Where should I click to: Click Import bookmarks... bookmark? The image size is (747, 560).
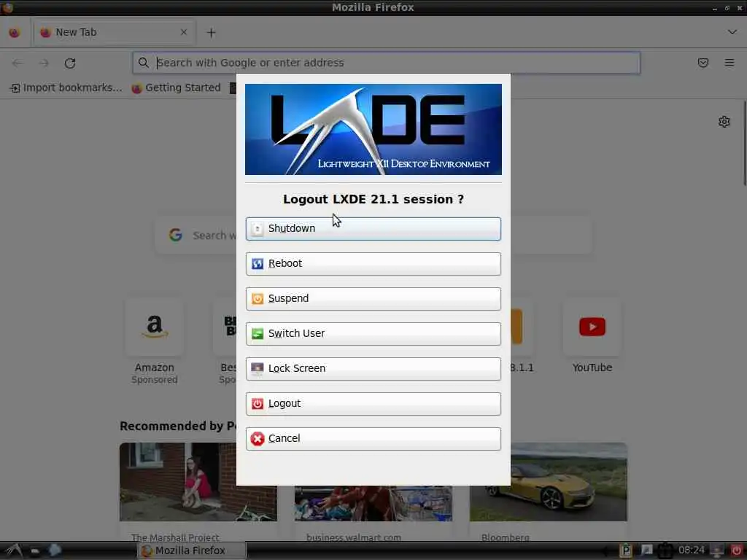[66, 88]
